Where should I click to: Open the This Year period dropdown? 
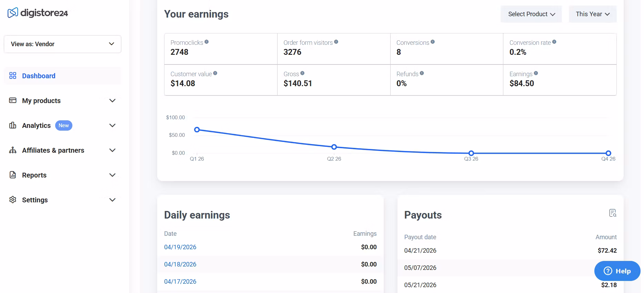(592, 14)
